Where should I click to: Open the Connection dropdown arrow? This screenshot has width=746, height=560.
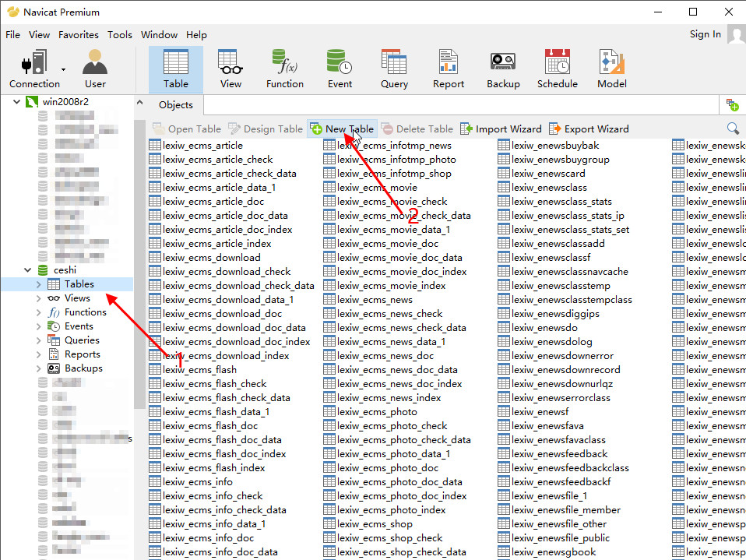tap(63, 69)
